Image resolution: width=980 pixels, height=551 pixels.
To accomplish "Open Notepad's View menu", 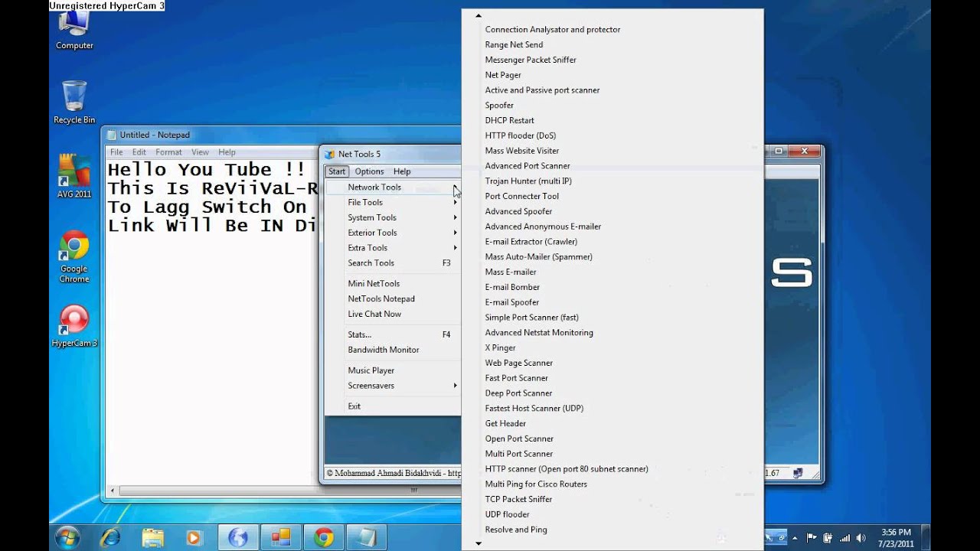I will tap(200, 152).
